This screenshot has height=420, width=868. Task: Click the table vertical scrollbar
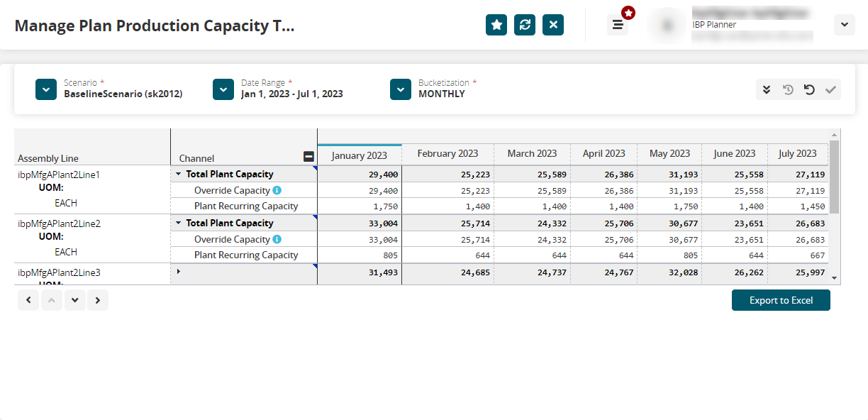[x=835, y=177]
